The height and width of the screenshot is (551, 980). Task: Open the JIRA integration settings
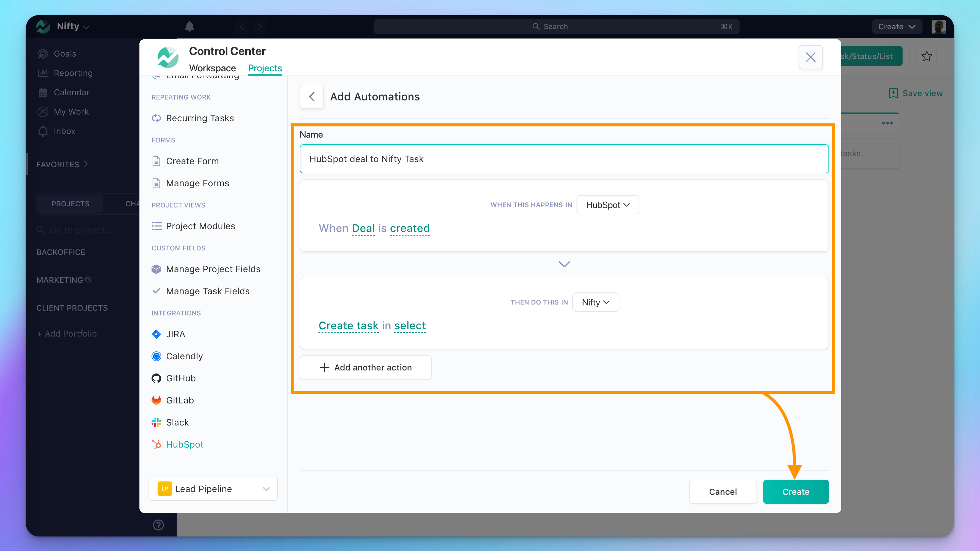click(175, 334)
